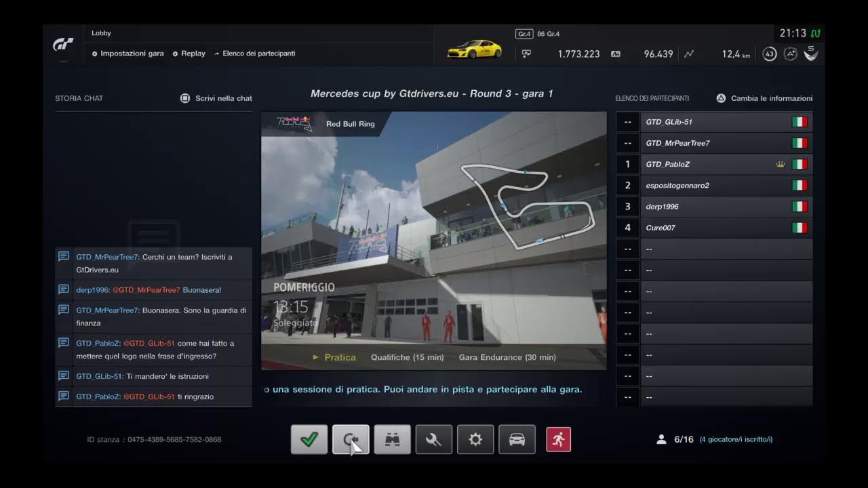
Task: Select Gara Endurance (30 min) session
Action: coord(507,357)
